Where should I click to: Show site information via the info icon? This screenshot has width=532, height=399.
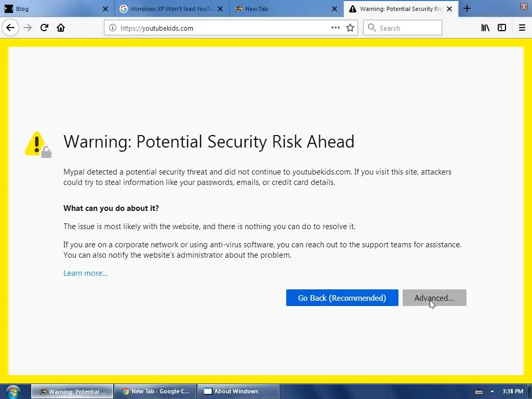pos(113,28)
